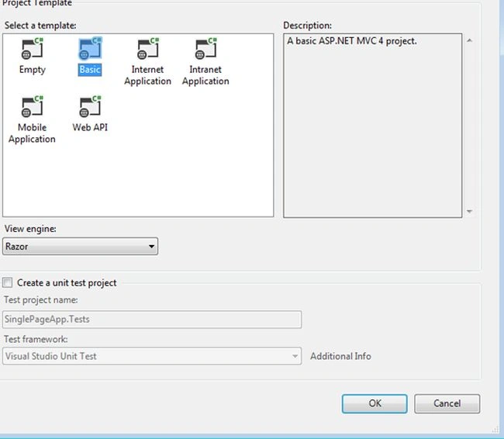Open the Additional Info link
The width and height of the screenshot is (504, 439).
[x=340, y=356]
